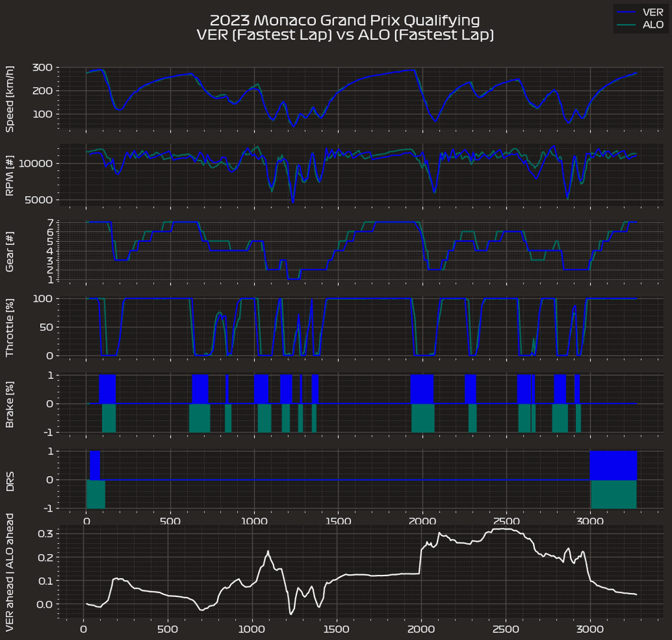Click the teal ALO line sample in the legend
Viewport: 672px width, 640px height.
(x=626, y=25)
